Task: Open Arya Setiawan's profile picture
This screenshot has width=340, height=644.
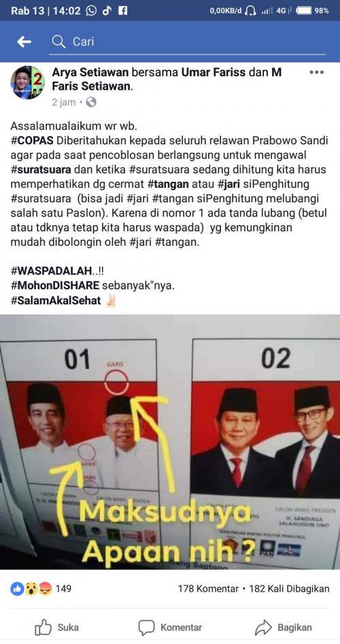Action: [27, 82]
